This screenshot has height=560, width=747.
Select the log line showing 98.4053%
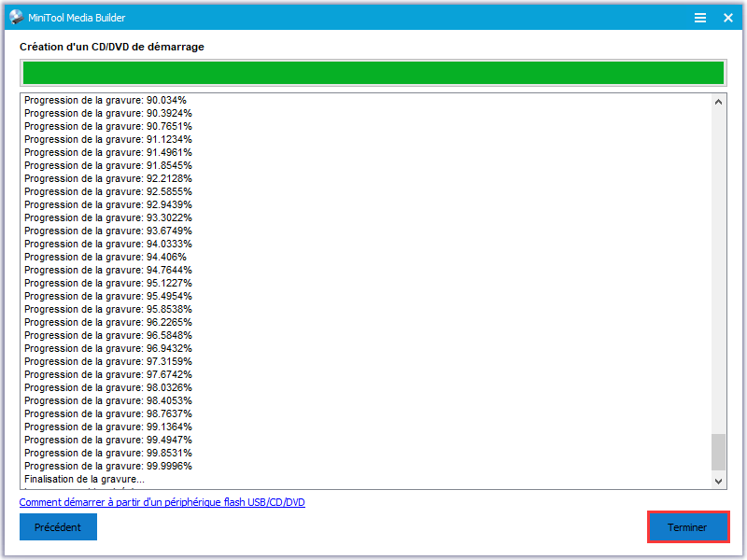point(108,401)
